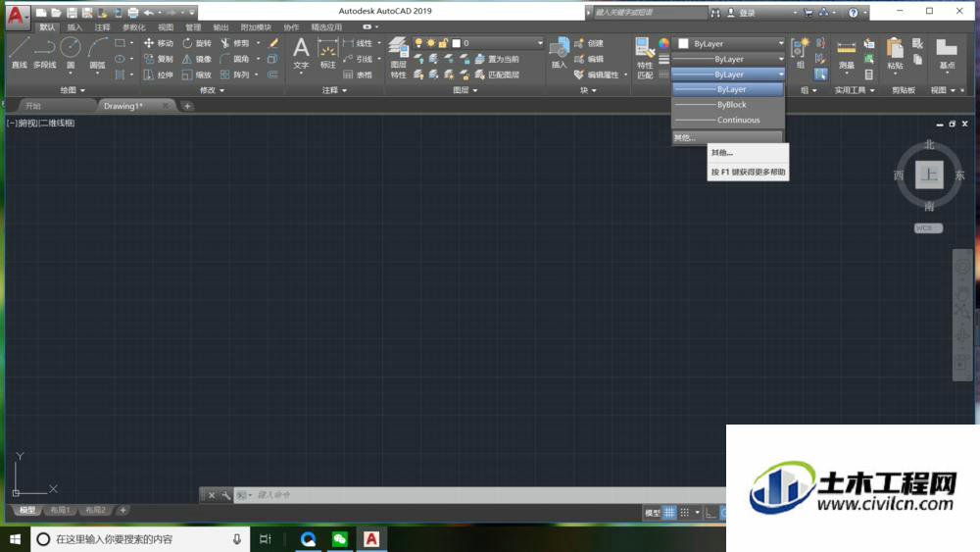The height and width of the screenshot is (552, 980).
Task: Click the Base point (基点) view icon
Action: point(947,53)
